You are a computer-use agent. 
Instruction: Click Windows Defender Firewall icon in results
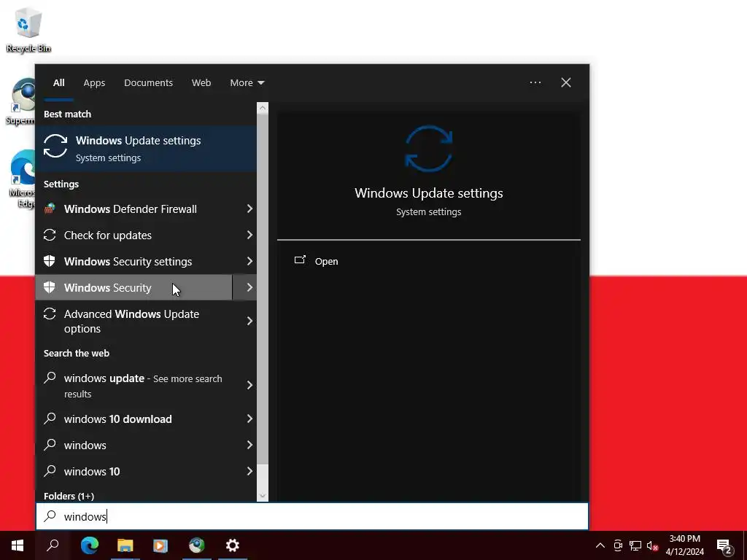pos(50,209)
